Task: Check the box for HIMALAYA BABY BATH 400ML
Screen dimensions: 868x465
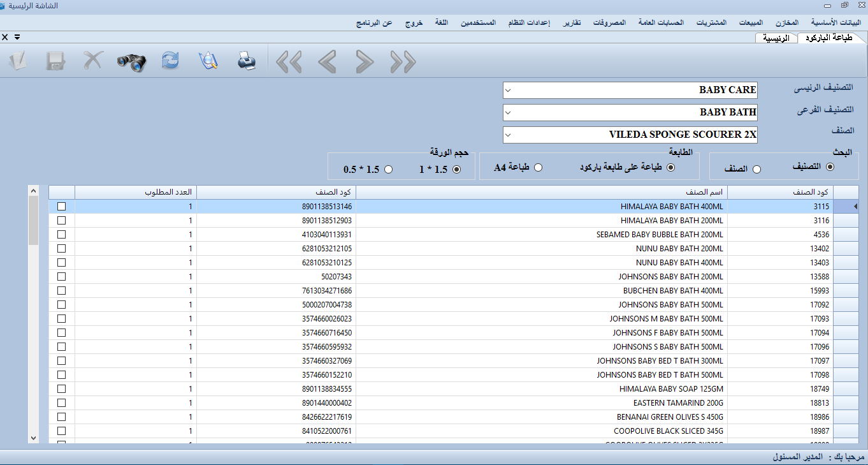Action: point(61,206)
